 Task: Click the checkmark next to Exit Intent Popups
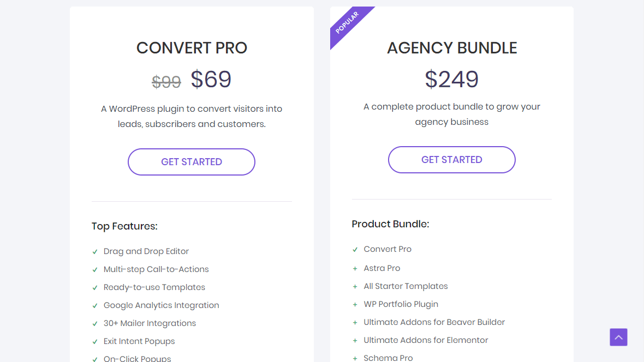pyautogui.click(x=95, y=341)
